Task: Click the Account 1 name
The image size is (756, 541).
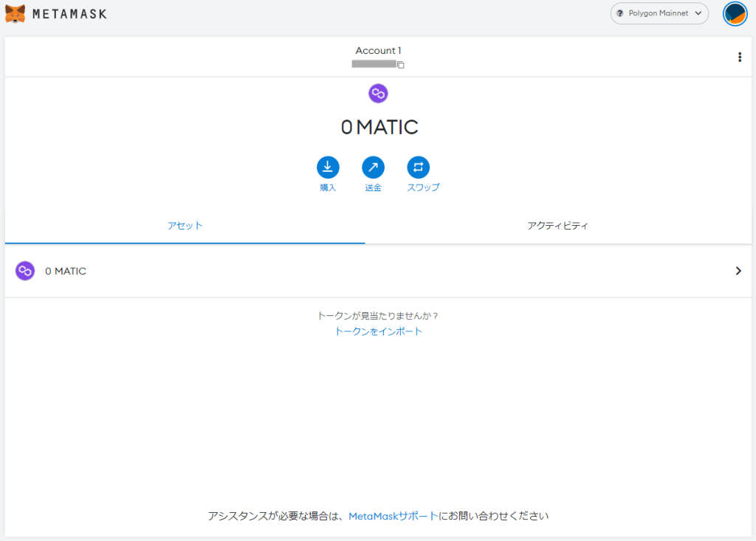Action: (x=379, y=51)
